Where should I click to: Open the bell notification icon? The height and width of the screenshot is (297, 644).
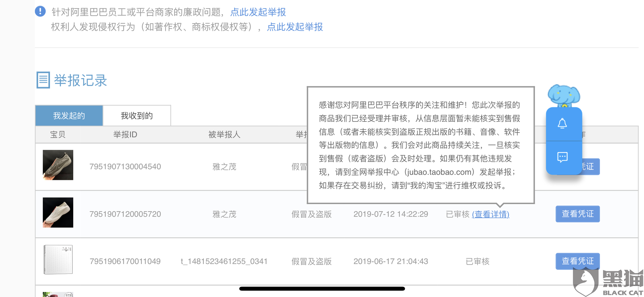point(562,123)
